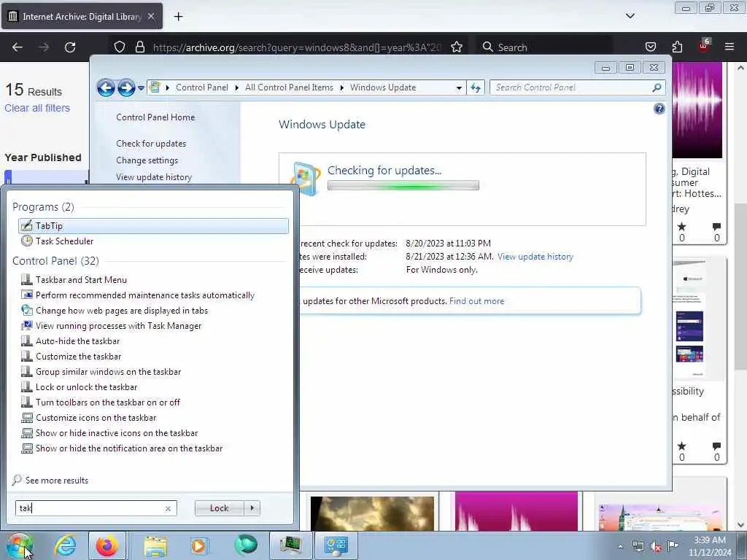
Task: Expand Control Panel breadcrumb arrow
Action: tap(237, 87)
